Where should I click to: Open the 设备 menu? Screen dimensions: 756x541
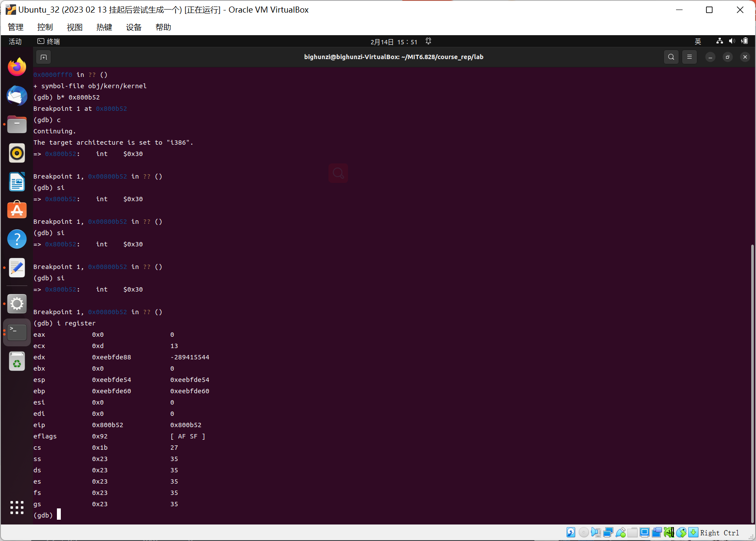(x=134, y=27)
